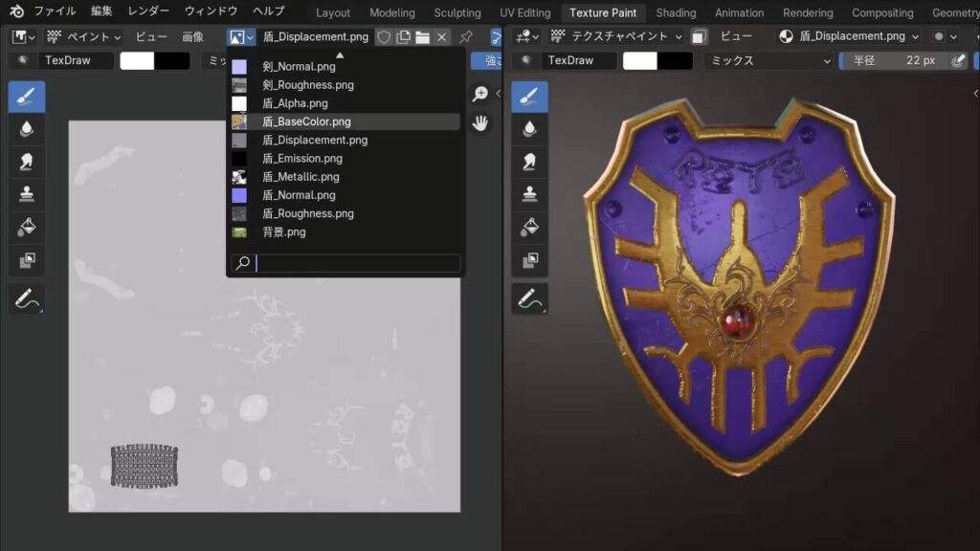The width and height of the screenshot is (980, 551).
Task: Open 3D viewport editor type dropdown
Action: 527,37
